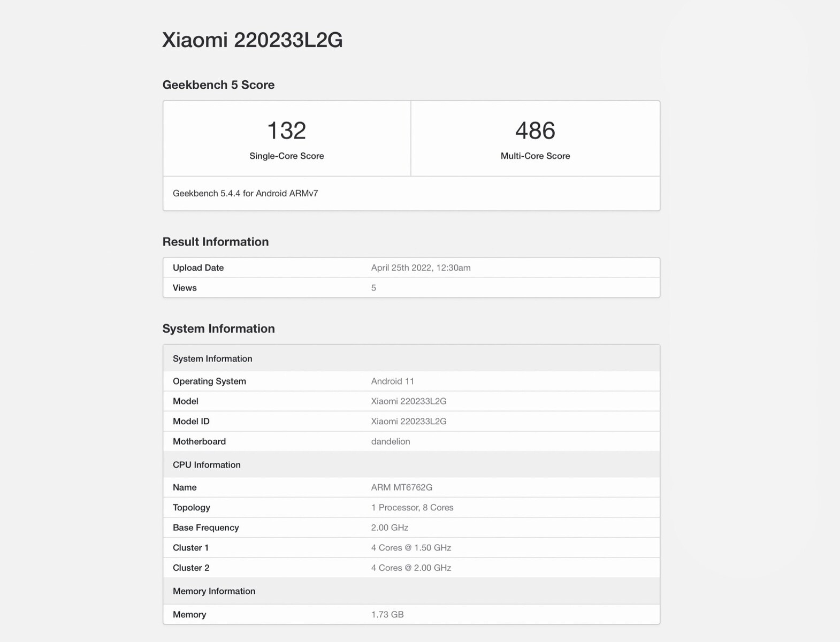Click the multi-core score number 486
Image resolution: width=840 pixels, height=642 pixels.
(535, 131)
